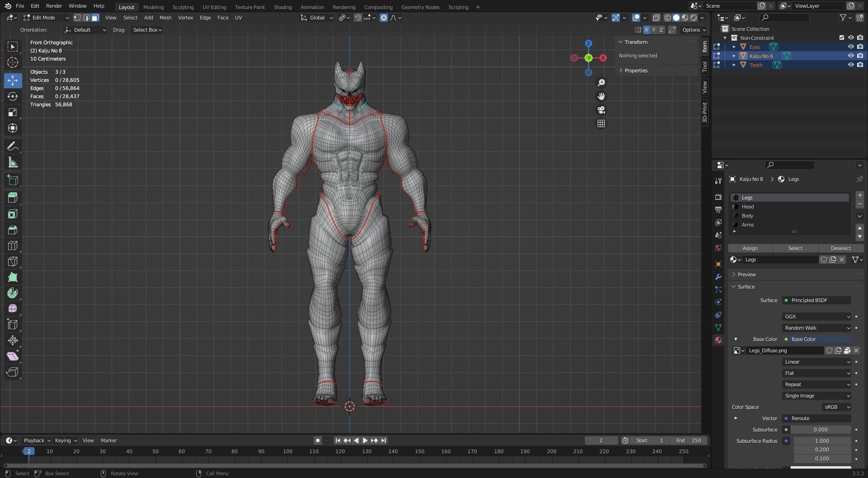Select the Measure tool
The image size is (868, 478).
pyautogui.click(x=13, y=162)
